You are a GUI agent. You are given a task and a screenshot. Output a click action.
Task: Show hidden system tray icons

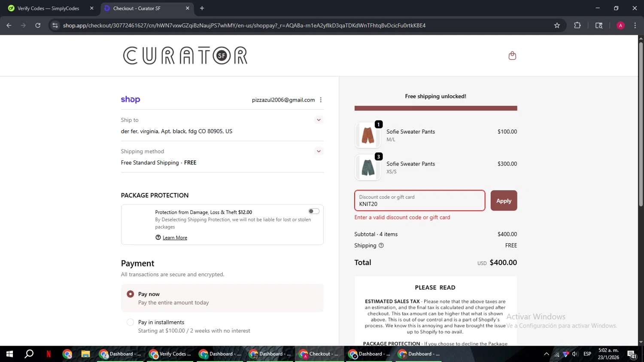(546, 354)
